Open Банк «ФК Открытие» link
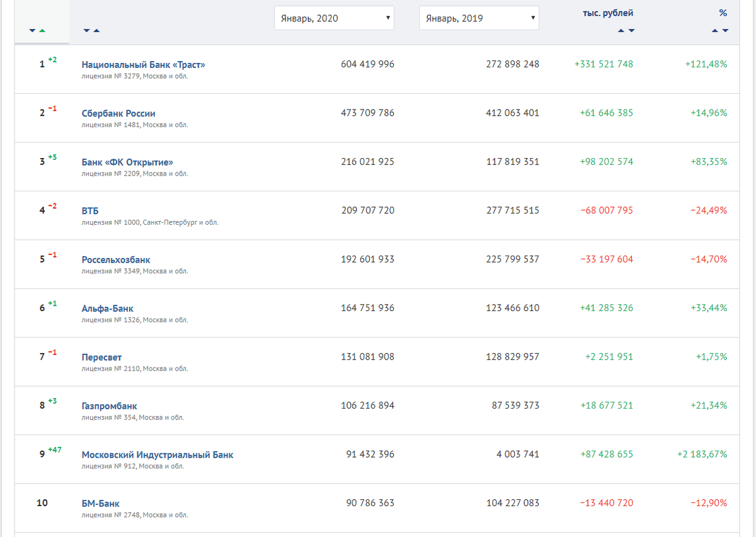Screen dimensions: 756x537 tap(127, 162)
